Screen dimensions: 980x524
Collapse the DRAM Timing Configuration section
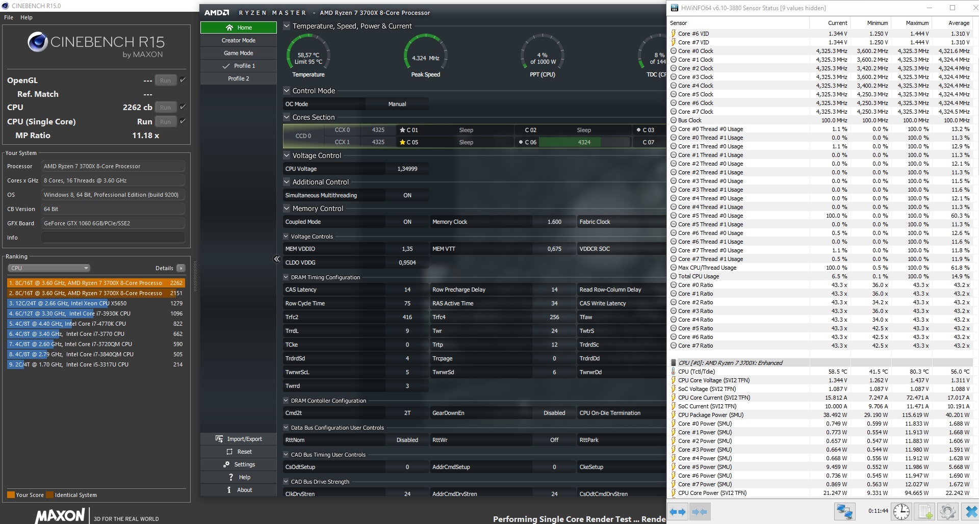click(x=286, y=277)
